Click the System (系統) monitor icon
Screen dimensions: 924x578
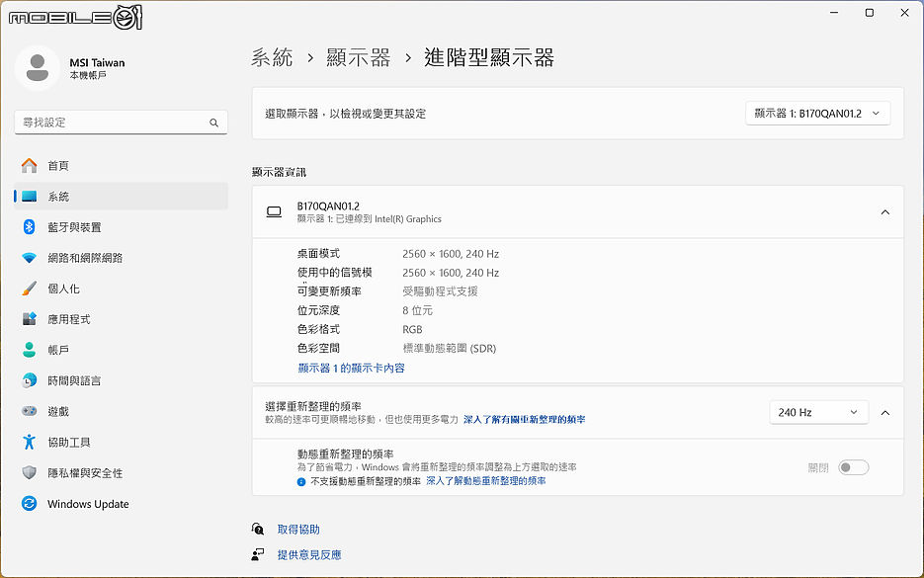29,197
